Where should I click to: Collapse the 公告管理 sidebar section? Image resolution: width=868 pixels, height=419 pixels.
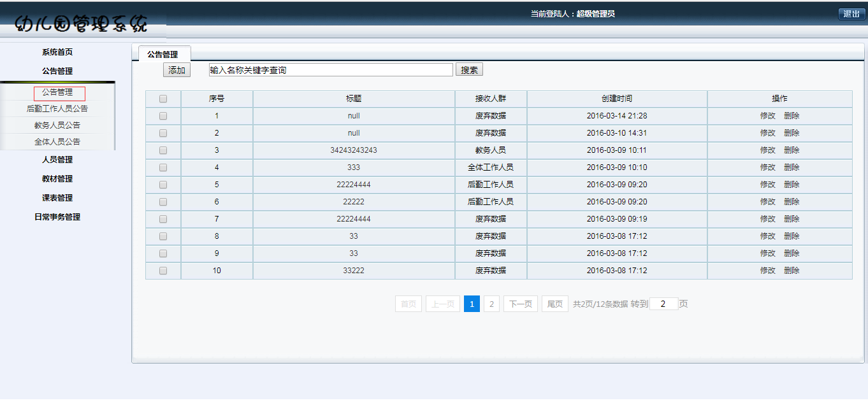coord(57,71)
